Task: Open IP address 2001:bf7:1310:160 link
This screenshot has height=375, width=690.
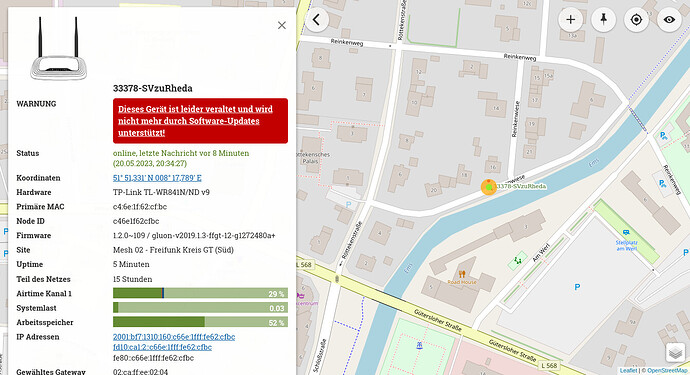Action: (x=174, y=337)
